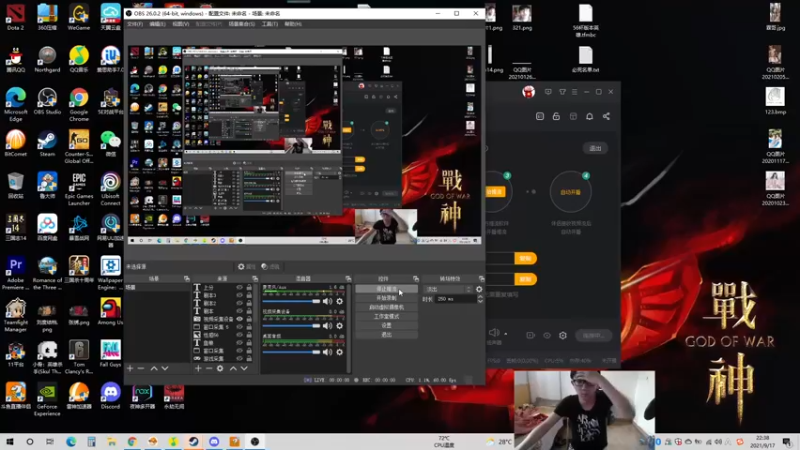This screenshot has height=450, width=800.
Task: Open the OBS 场景集合(S) menu
Action: pos(242,24)
